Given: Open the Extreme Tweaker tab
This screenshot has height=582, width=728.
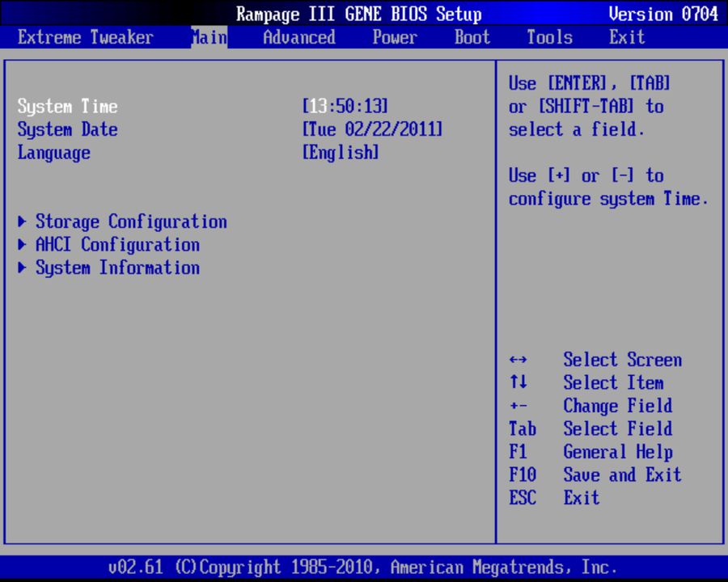Looking at the screenshot, I should click(86, 37).
